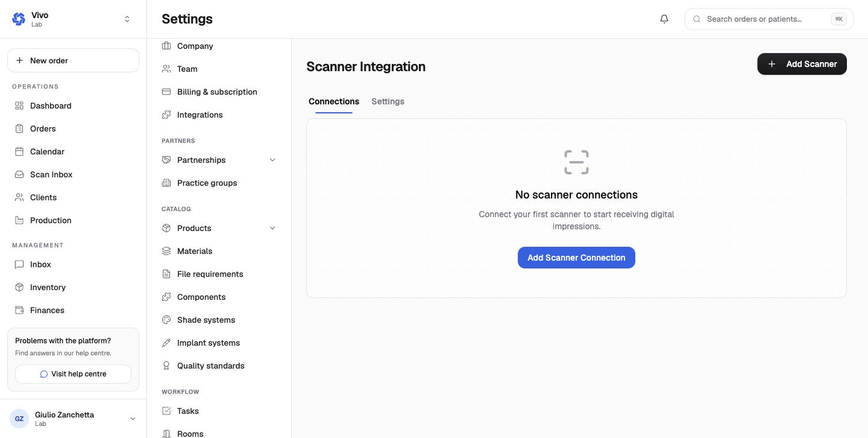Screen dimensions: 868x438
Task: Click the Inventory box icon
Action: pyautogui.click(x=19, y=287)
